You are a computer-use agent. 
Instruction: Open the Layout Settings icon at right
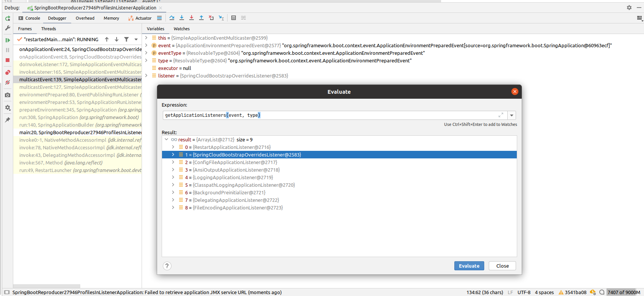click(640, 18)
